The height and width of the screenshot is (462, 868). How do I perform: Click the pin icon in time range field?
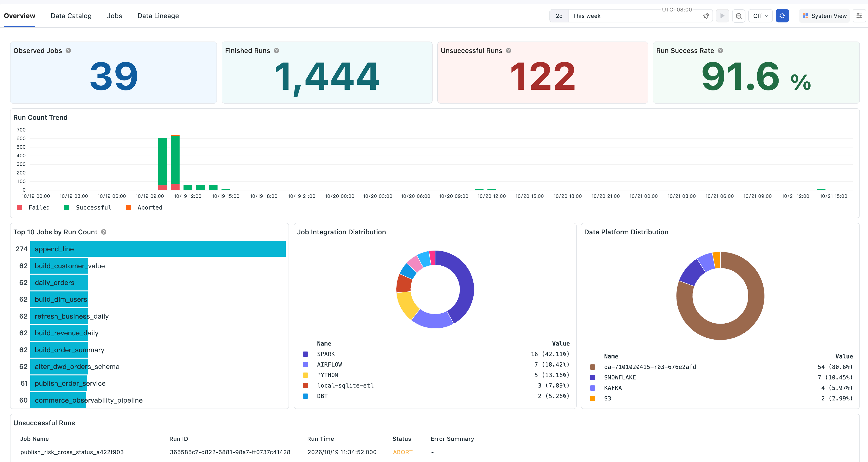706,16
